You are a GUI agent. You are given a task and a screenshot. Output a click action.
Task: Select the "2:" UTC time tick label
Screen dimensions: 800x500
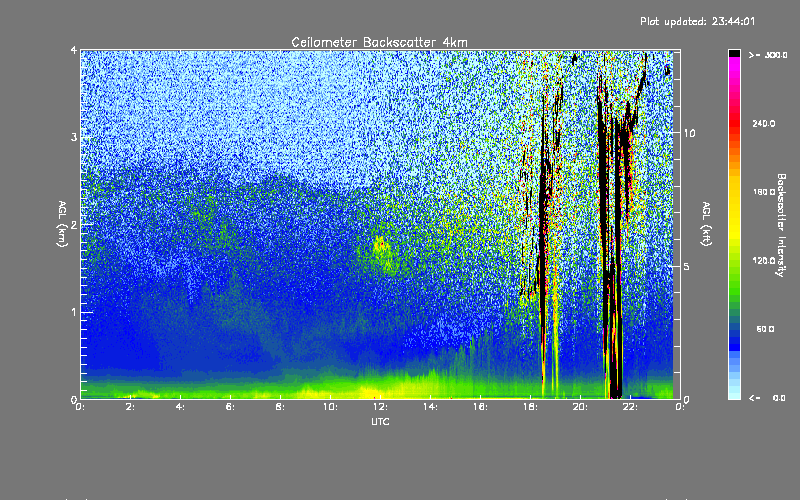tap(130, 407)
